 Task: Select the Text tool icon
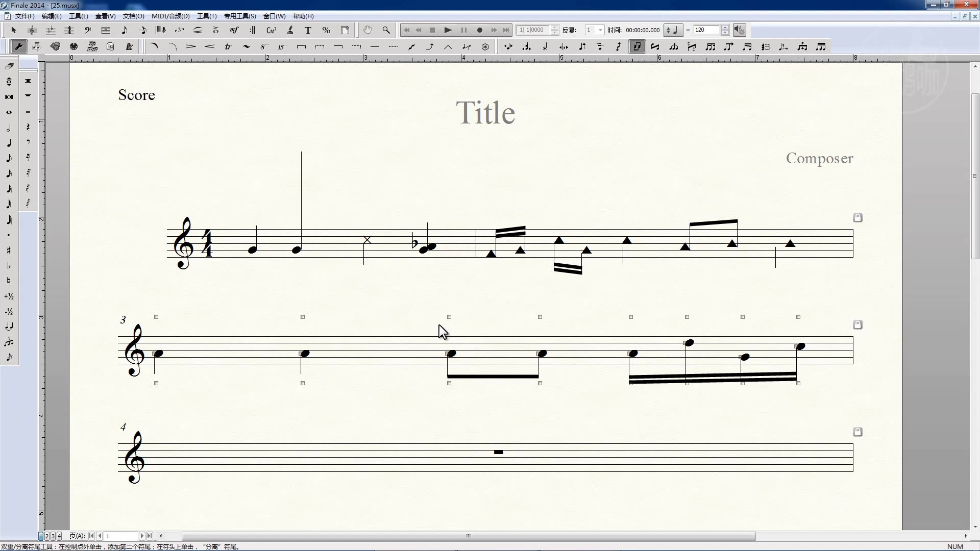point(308,30)
